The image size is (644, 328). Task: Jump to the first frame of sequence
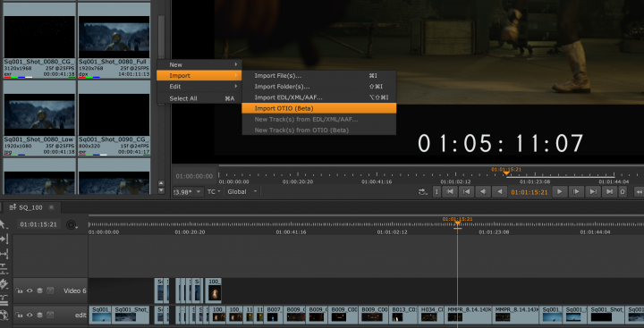450,191
